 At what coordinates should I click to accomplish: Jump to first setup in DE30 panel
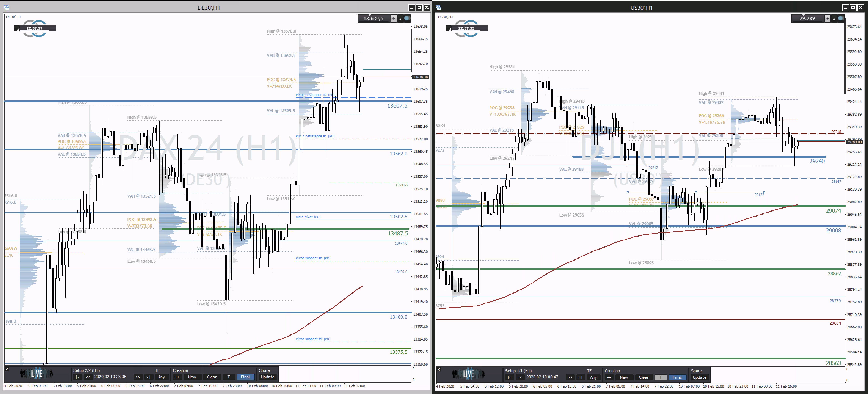pyautogui.click(x=78, y=377)
